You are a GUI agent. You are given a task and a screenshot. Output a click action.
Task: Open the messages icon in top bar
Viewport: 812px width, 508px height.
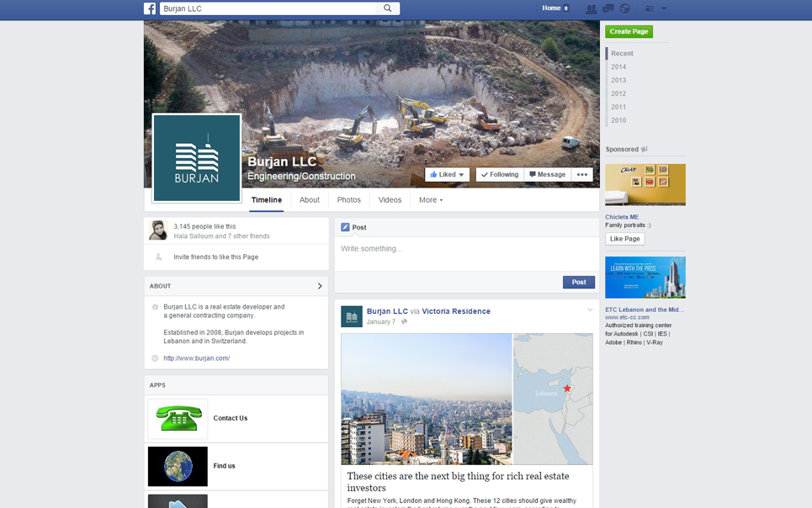[608, 9]
